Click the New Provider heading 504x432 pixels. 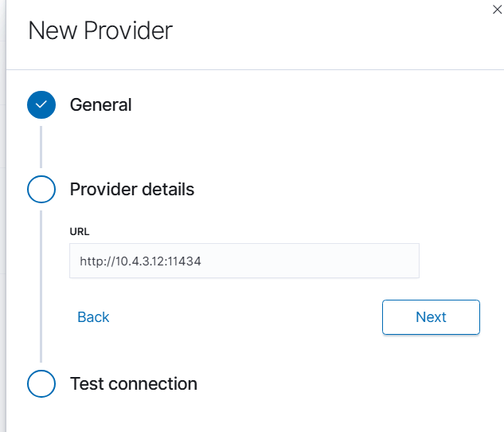pyautogui.click(x=100, y=31)
